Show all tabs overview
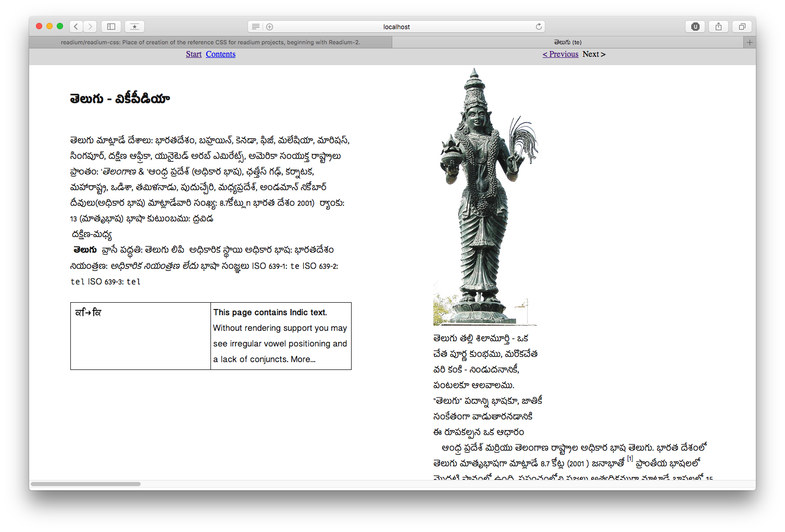The height and width of the screenshot is (532, 785). 742,27
